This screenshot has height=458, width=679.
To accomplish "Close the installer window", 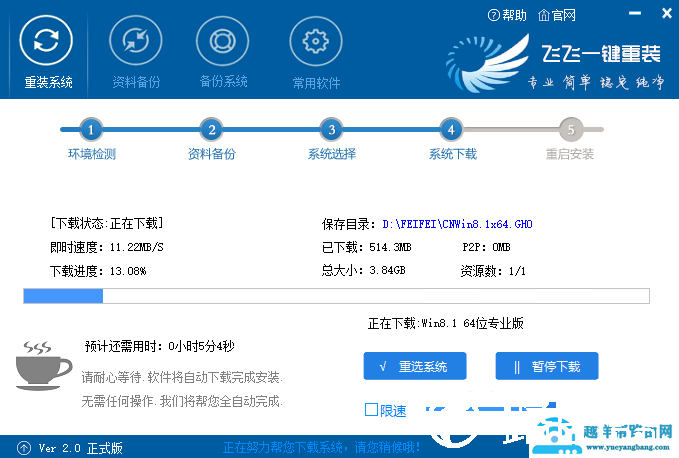I will [x=667, y=13].
